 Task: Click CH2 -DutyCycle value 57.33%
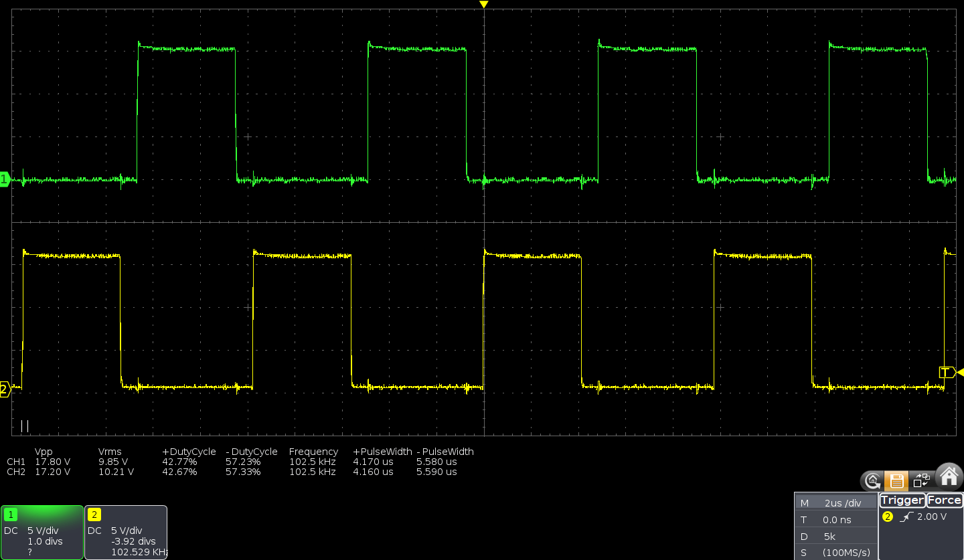(243, 472)
